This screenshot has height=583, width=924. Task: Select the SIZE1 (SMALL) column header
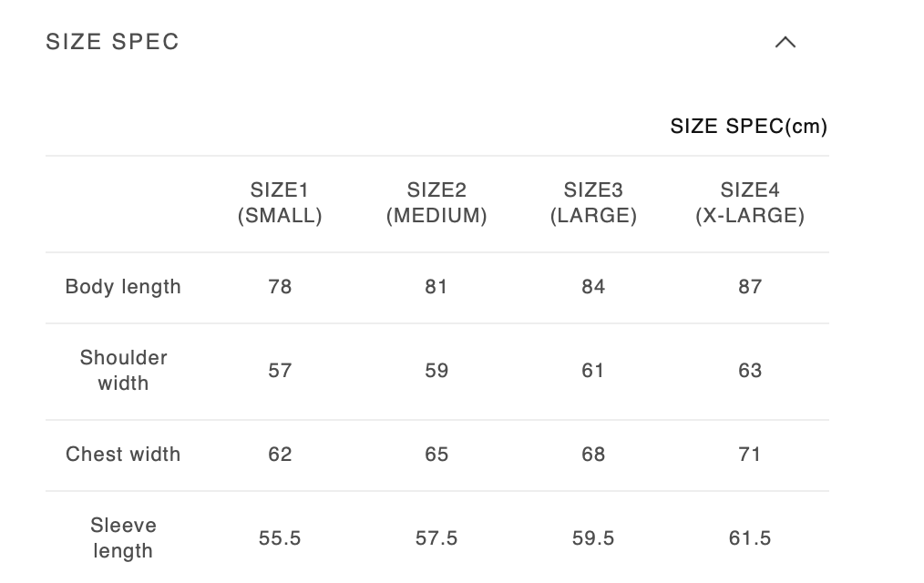pos(280,203)
